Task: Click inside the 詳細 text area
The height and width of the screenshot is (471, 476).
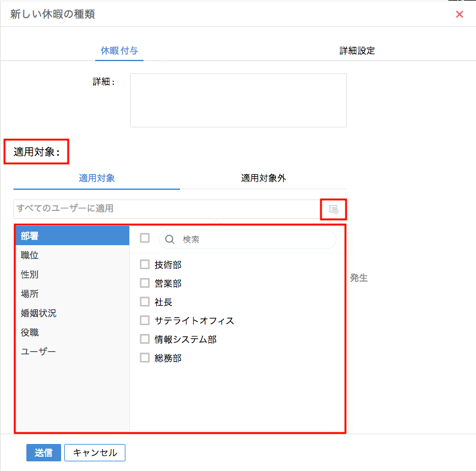Action: 238,100
